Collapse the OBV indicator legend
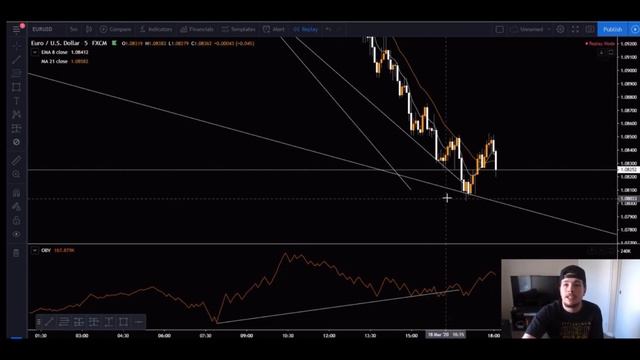The height and width of the screenshot is (360, 640). [35, 250]
